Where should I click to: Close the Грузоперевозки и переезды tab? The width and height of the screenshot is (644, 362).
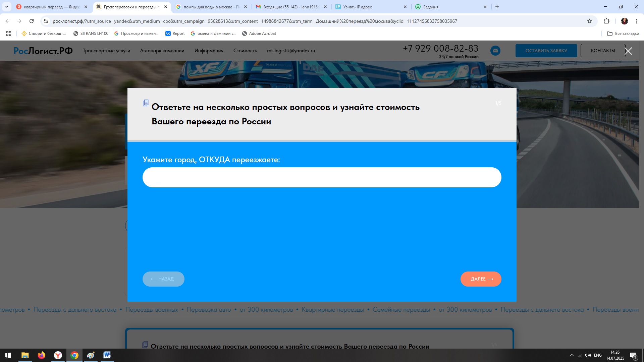tap(166, 7)
